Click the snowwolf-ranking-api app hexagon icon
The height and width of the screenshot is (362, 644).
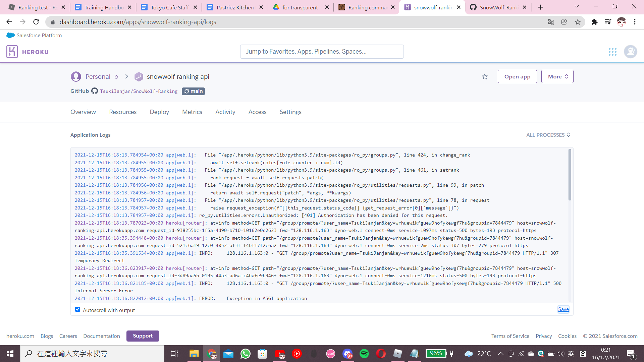[139, 77]
